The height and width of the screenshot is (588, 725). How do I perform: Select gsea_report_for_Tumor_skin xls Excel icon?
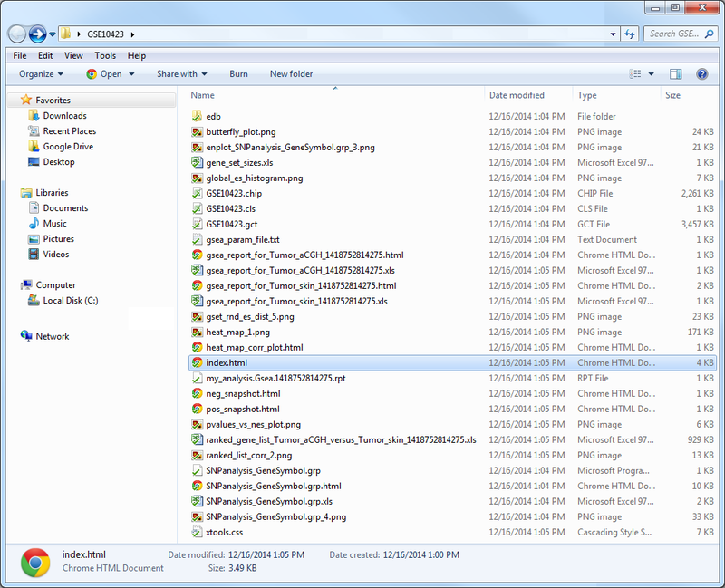pyautogui.click(x=197, y=301)
